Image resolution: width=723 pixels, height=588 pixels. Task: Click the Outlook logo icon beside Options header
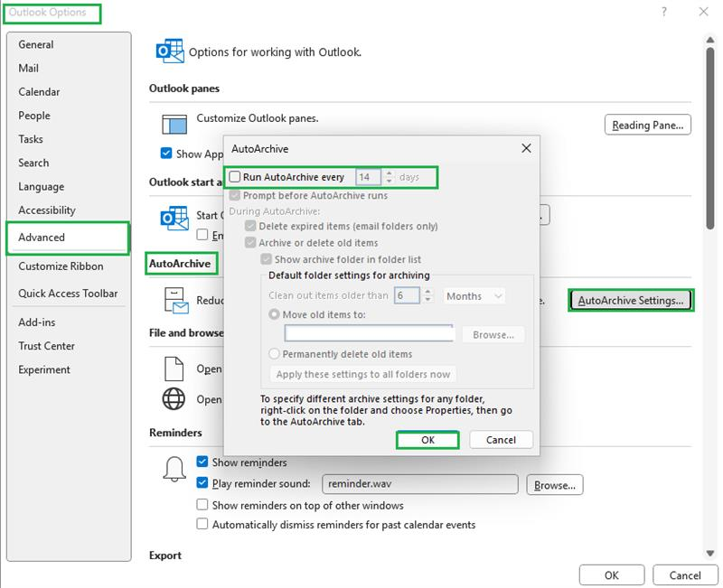pyautogui.click(x=170, y=51)
